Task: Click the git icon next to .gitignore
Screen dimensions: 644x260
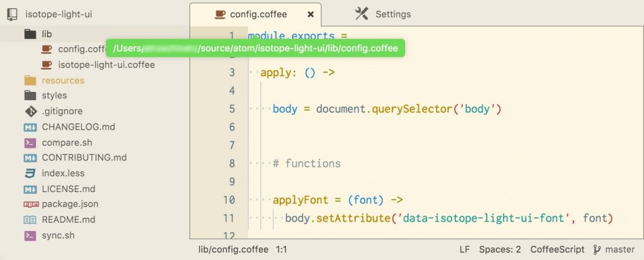Action: [x=30, y=111]
